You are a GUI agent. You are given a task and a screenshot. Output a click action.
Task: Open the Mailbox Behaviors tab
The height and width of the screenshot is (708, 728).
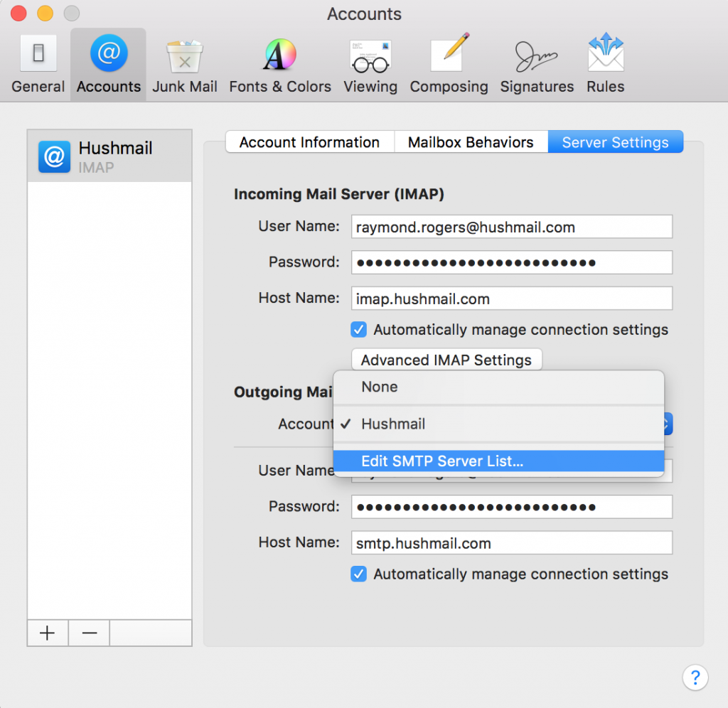pos(471,142)
